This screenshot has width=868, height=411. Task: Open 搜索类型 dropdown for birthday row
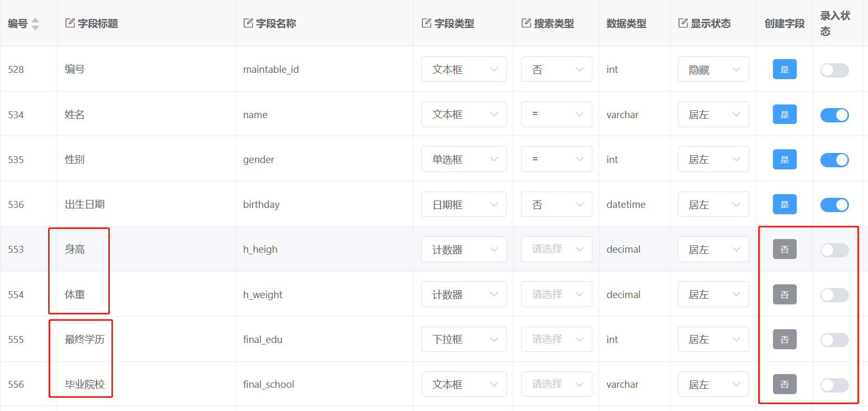point(556,205)
